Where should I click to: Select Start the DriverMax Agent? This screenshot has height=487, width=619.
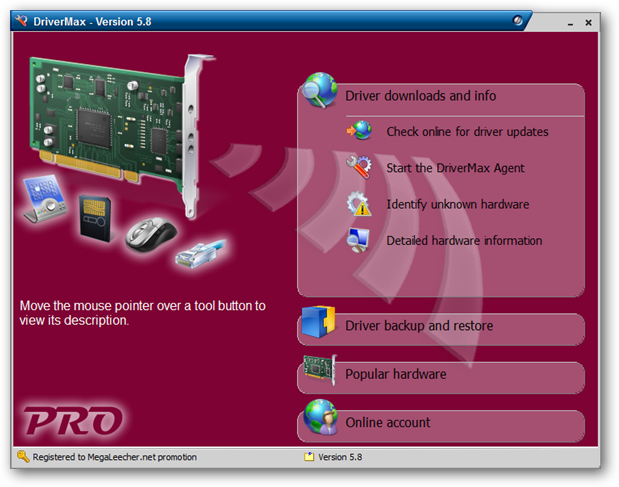[x=455, y=168]
